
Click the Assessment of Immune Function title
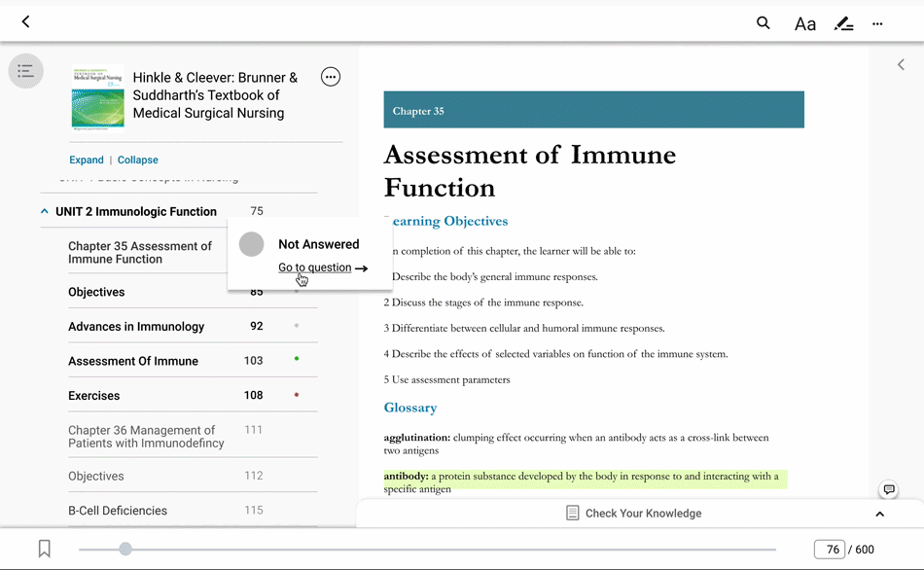(530, 171)
